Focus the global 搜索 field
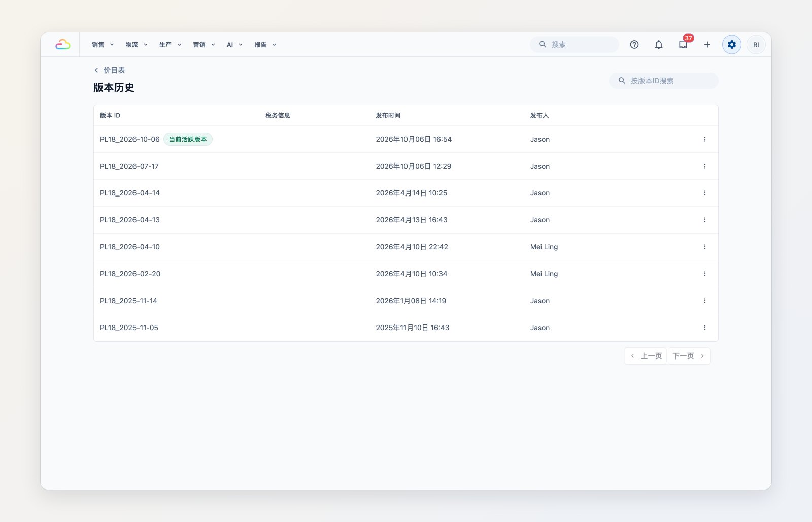812x522 pixels. pos(574,45)
